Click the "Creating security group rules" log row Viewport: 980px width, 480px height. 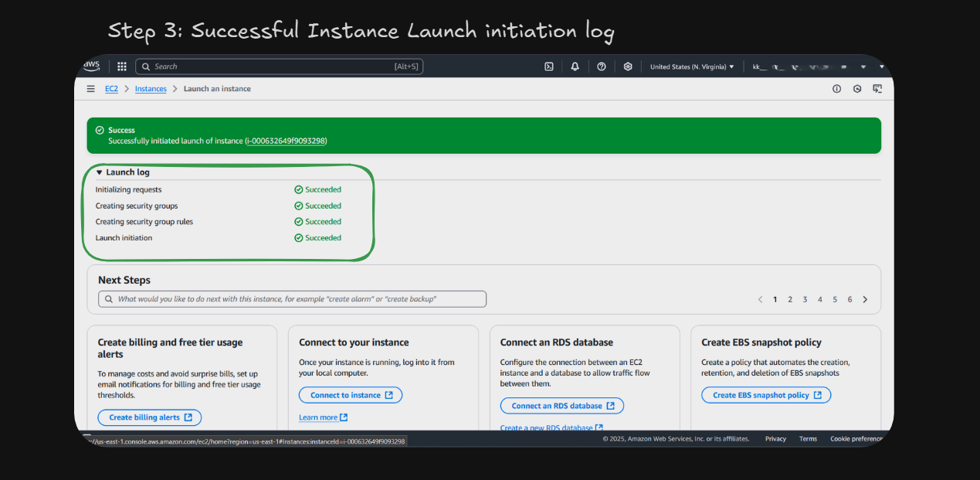coord(144,222)
